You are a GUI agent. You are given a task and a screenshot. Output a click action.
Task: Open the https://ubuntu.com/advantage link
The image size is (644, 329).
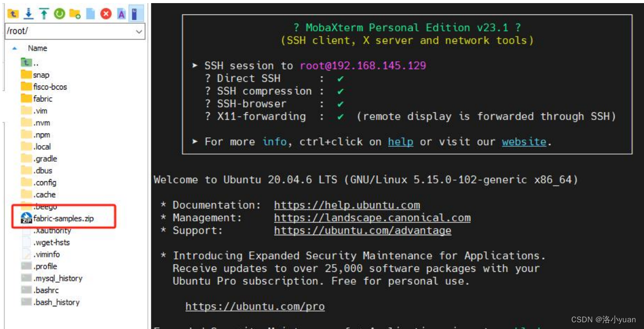(x=363, y=230)
